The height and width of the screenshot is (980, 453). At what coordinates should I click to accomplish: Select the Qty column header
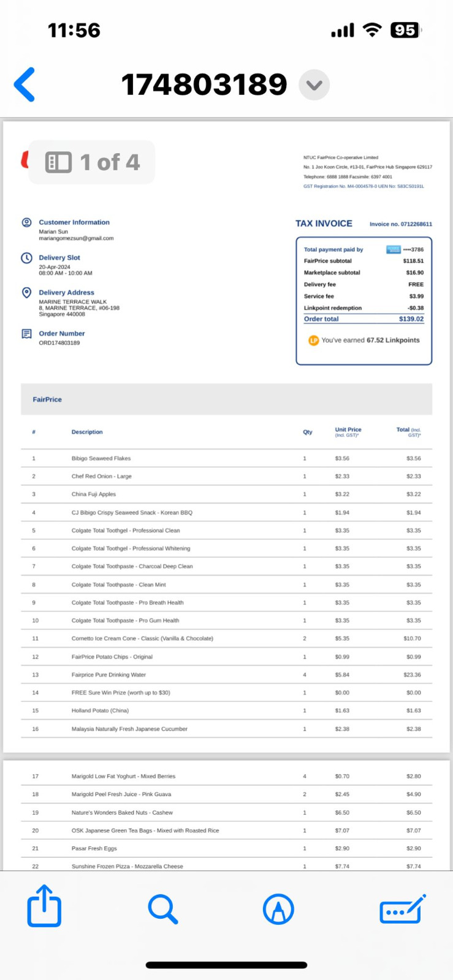coord(308,432)
